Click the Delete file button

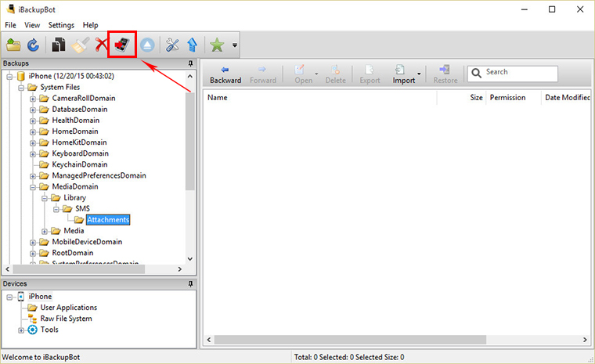(335, 75)
